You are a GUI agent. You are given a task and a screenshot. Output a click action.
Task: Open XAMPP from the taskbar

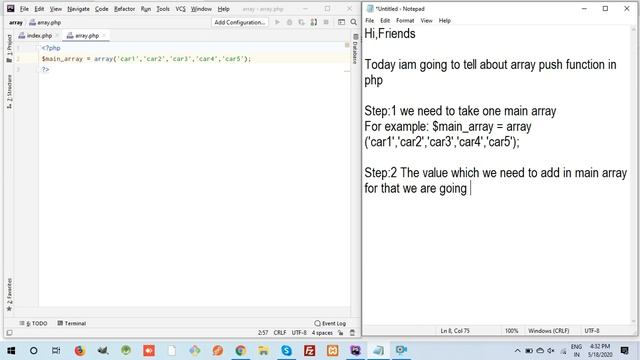(x=332, y=350)
